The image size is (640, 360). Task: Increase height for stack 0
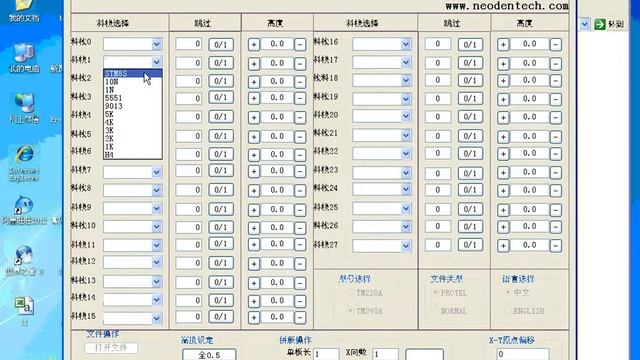pyautogui.click(x=254, y=44)
